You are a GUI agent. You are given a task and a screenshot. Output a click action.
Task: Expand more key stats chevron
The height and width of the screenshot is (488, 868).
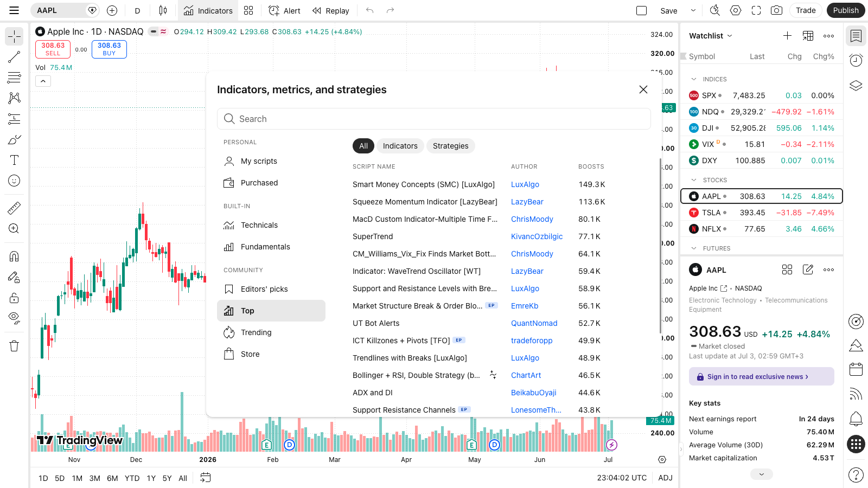pos(762,474)
